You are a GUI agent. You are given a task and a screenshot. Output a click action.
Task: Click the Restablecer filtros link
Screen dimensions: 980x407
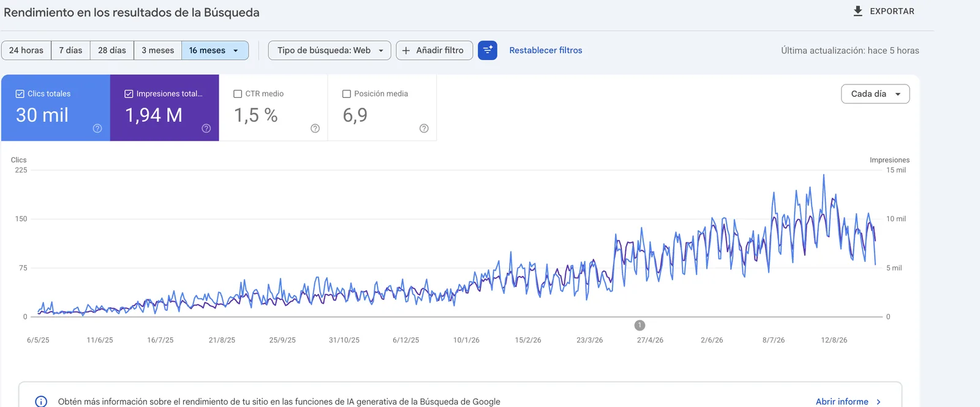(x=546, y=50)
